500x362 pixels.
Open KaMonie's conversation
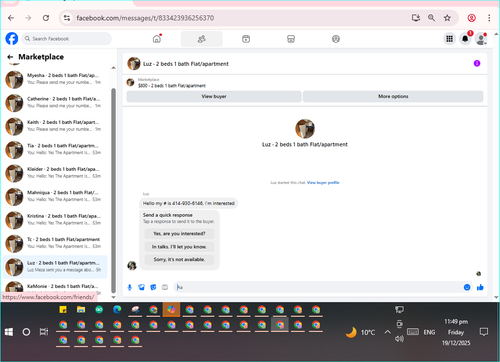[55, 287]
